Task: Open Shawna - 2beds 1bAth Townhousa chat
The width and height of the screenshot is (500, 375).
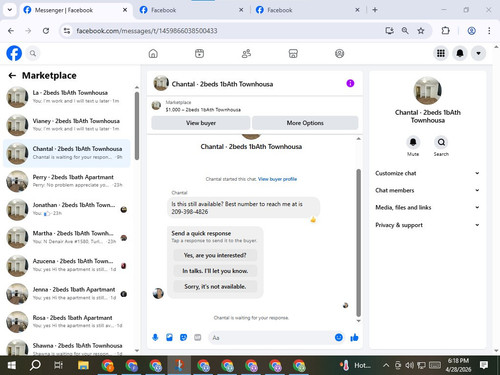Action: tap(67, 347)
